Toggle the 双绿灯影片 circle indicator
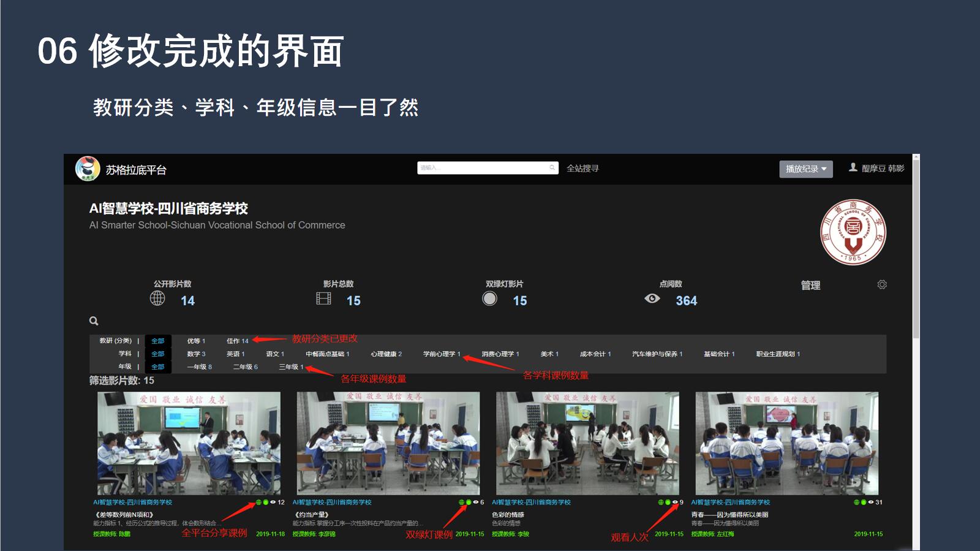Image resolution: width=980 pixels, height=551 pixels. 489,298
